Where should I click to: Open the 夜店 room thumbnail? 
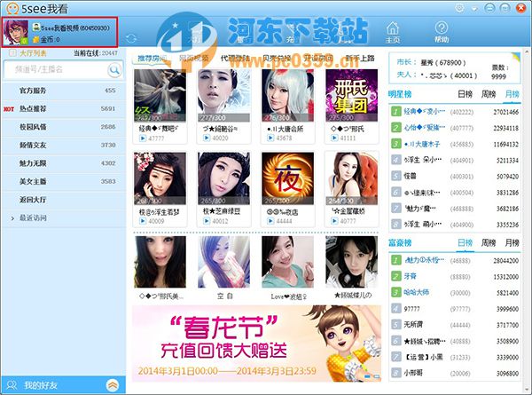coord(287,178)
